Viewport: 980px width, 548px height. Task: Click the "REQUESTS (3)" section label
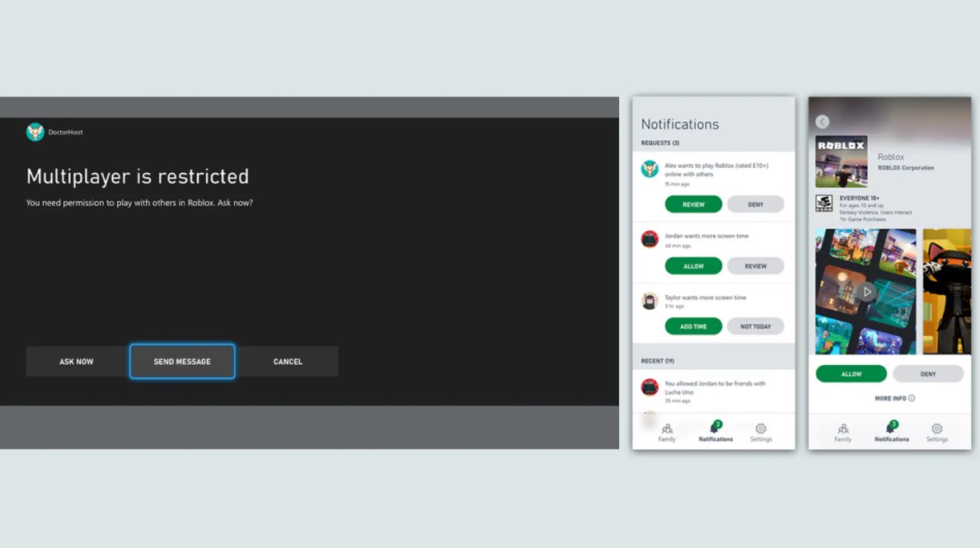coord(660,143)
